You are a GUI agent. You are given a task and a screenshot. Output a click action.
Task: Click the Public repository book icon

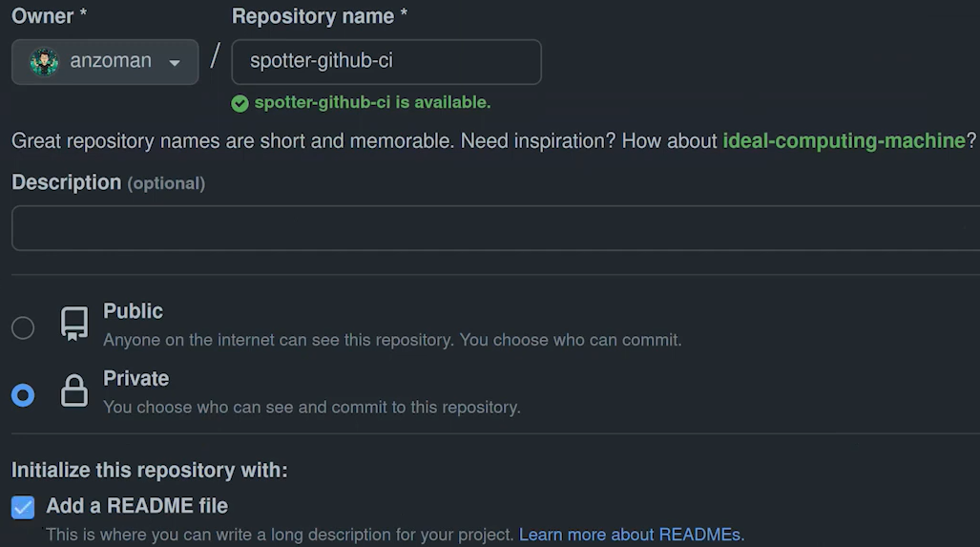(74, 325)
